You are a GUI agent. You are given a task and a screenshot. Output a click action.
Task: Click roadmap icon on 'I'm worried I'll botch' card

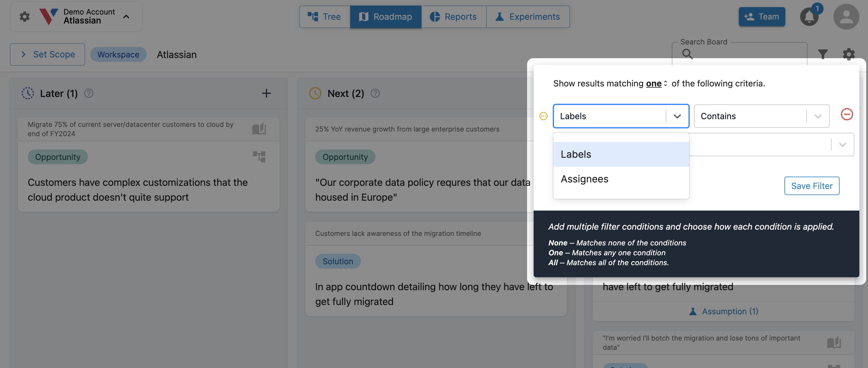click(x=834, y=342)
